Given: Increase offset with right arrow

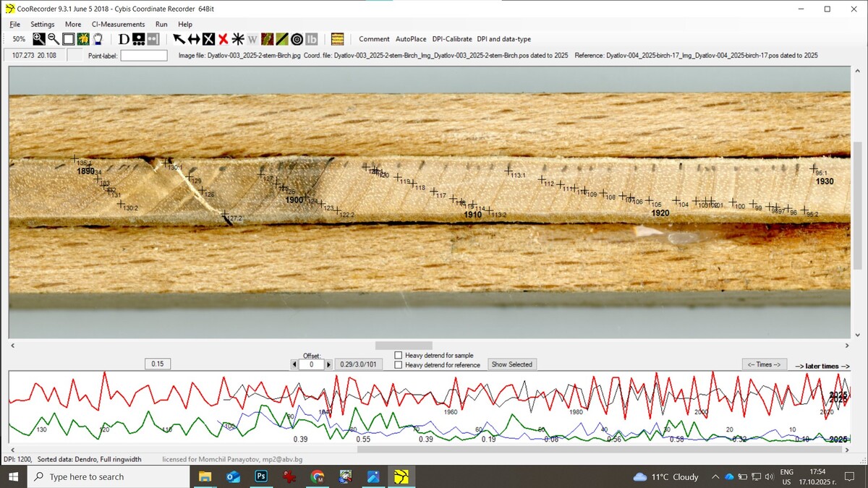Looking at the screenshot, I should 328,365.
